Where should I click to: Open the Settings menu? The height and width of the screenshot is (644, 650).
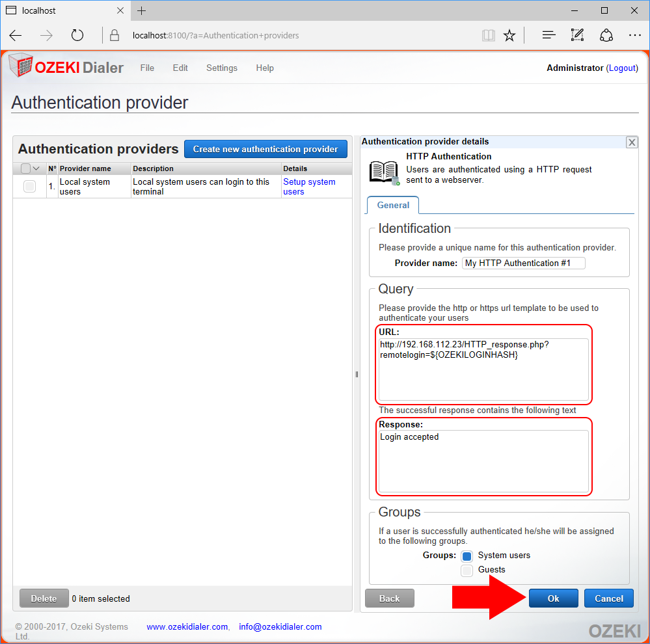coord(221,68)
